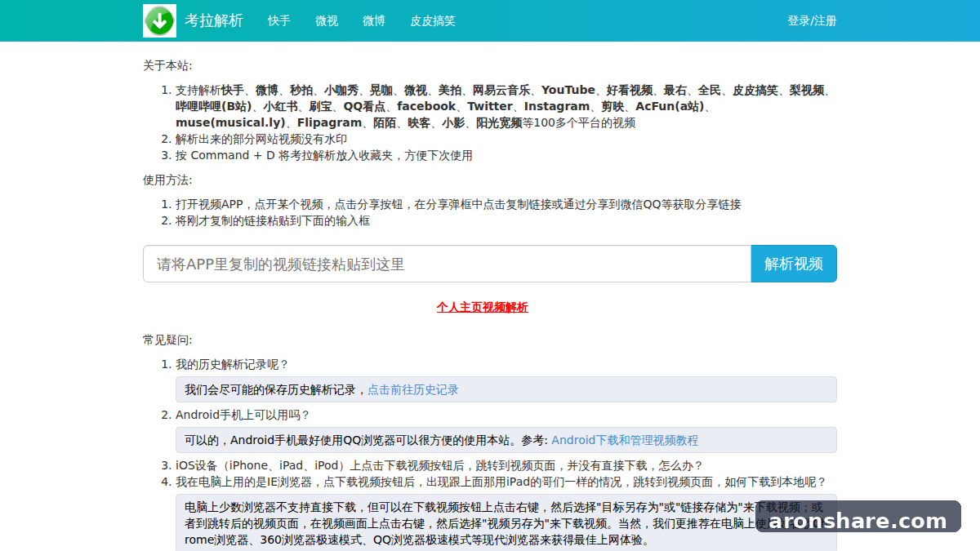Click the 我的历史解析记录呢？ question
Image resolution: width=980 pixels, height=551 pixels.
pyautogui.click(x=233, y=364)
